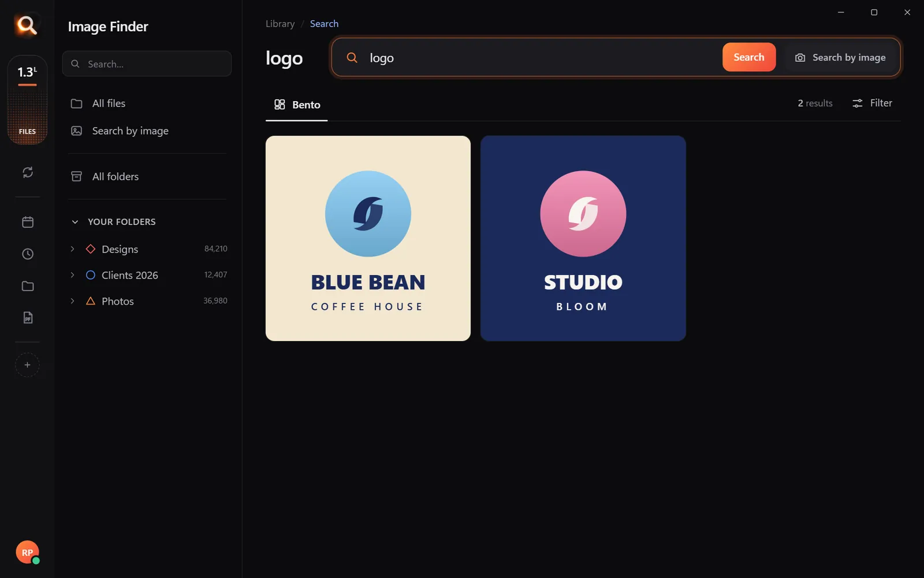Open the sync refresh icon in rail
The image size is (924, 578).
(x=27, y=172)
